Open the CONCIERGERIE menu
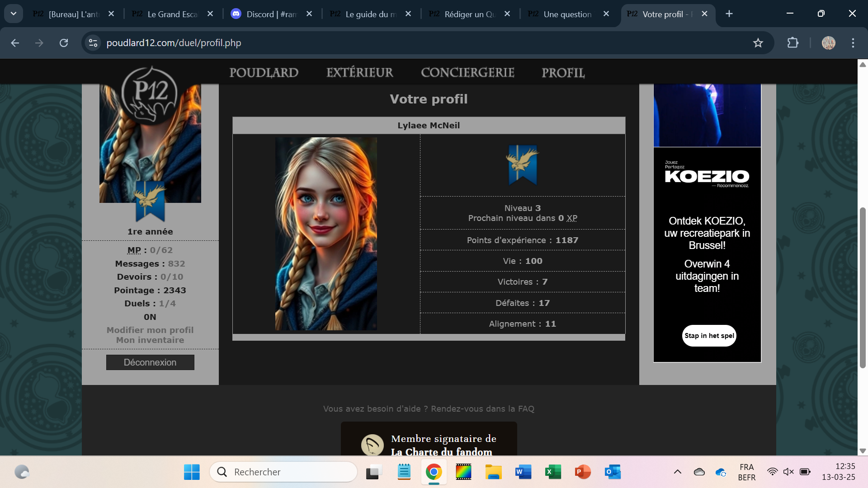The width and height of the screenshot is (868, 488). click(x=467, y=72)
